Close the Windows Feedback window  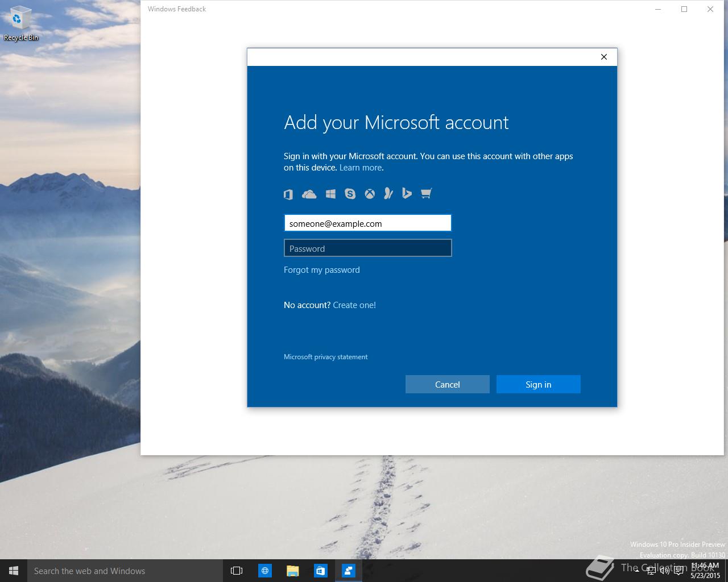[x=710, y=9]
